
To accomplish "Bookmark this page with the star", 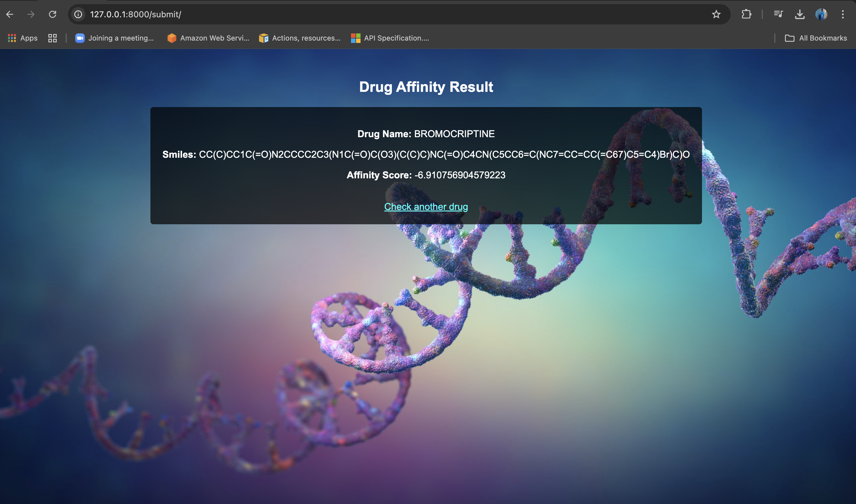I will click(716, 14).
